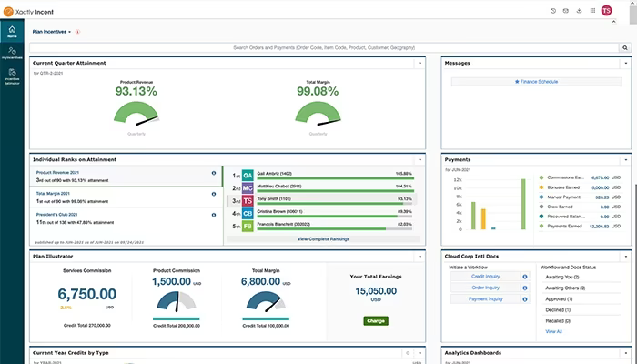Open myIncentives in the sidebar
The height and width of the screenshot is (364, 637).
[12, 53]
